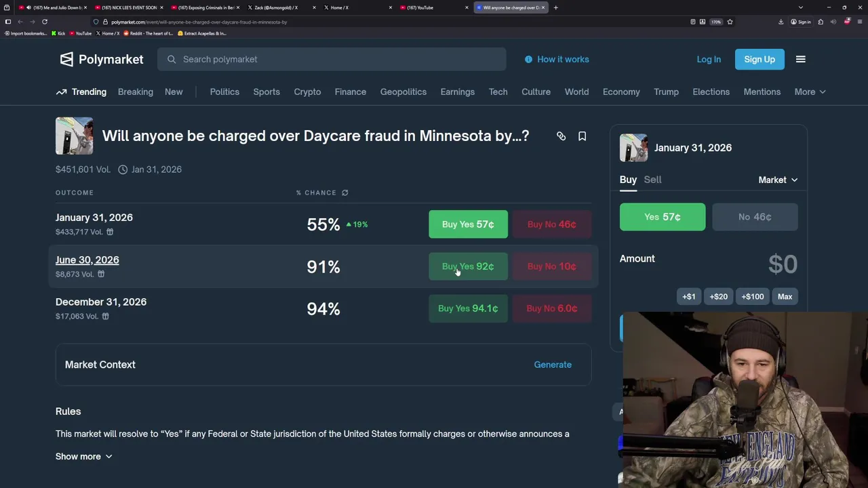Open the Firefox application menu
Viewport: 868px width, 488px height.
[859, 22]
